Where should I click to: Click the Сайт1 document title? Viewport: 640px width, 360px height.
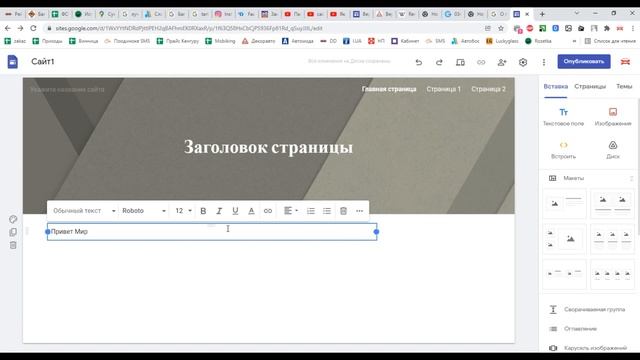(43, 62)
